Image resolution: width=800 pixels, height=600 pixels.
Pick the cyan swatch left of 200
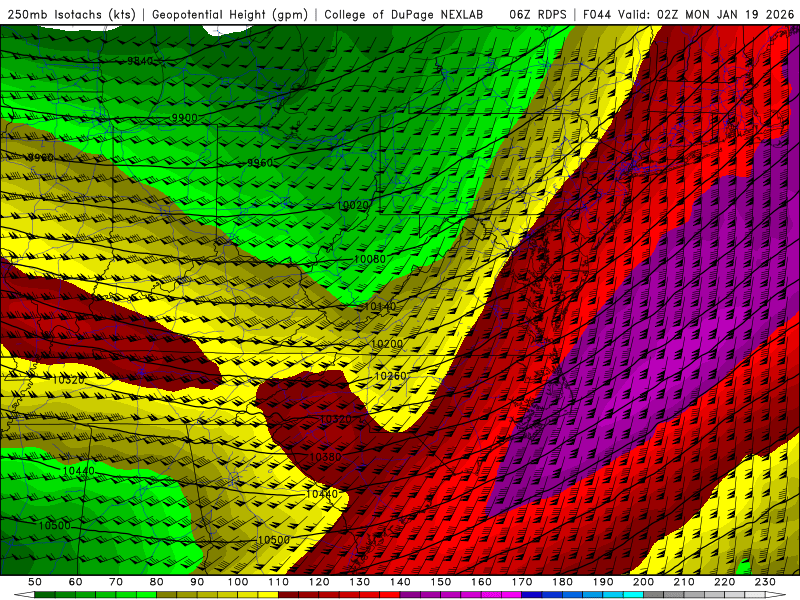[633, 595]
